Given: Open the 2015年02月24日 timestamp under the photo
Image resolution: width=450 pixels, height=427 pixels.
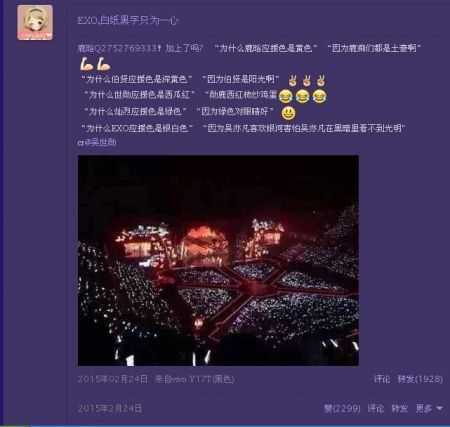Looking at the screenshot, I should point(112,379).
